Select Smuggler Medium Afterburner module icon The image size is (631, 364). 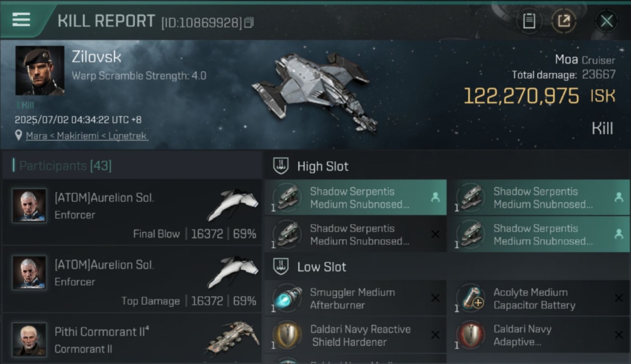287,298
